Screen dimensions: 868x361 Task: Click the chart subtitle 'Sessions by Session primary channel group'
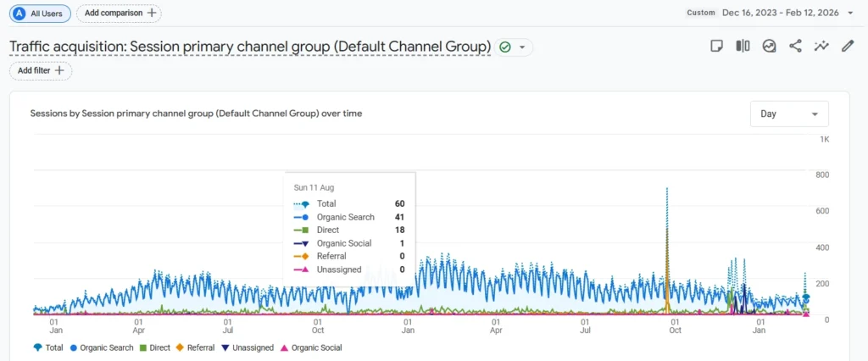[x=196, y=114]
